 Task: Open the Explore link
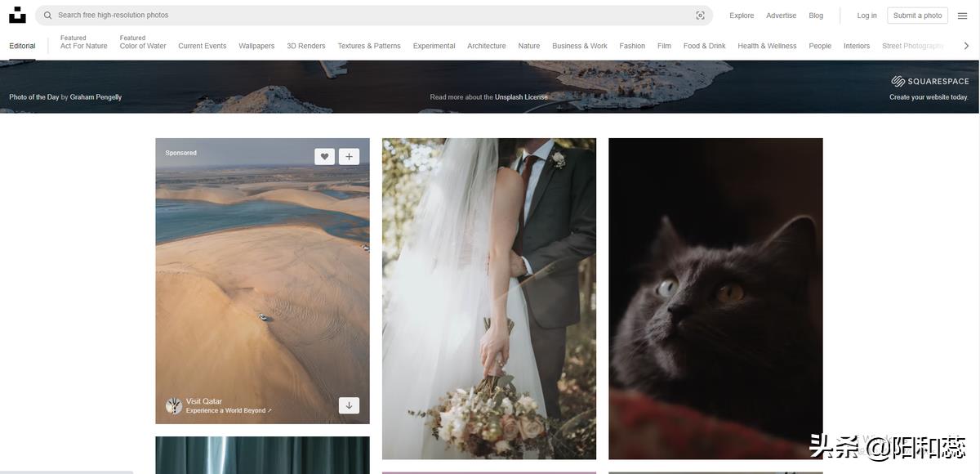(742, 16)
